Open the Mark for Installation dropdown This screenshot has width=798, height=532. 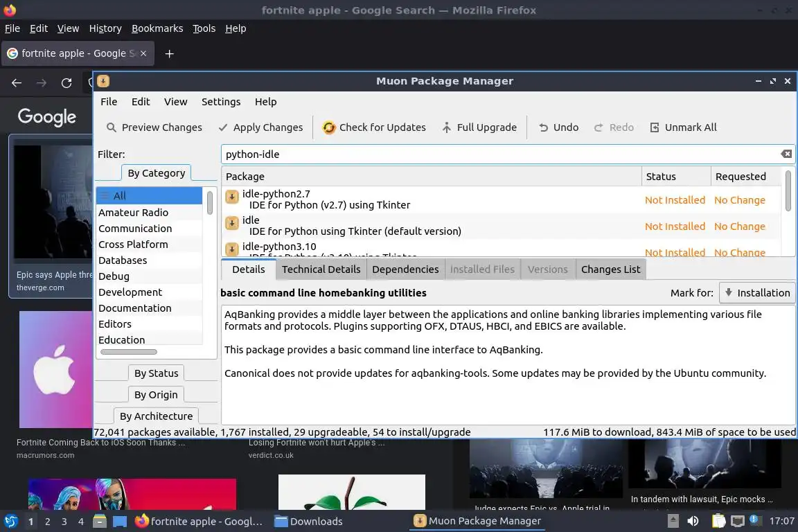[x=757, y=293]
